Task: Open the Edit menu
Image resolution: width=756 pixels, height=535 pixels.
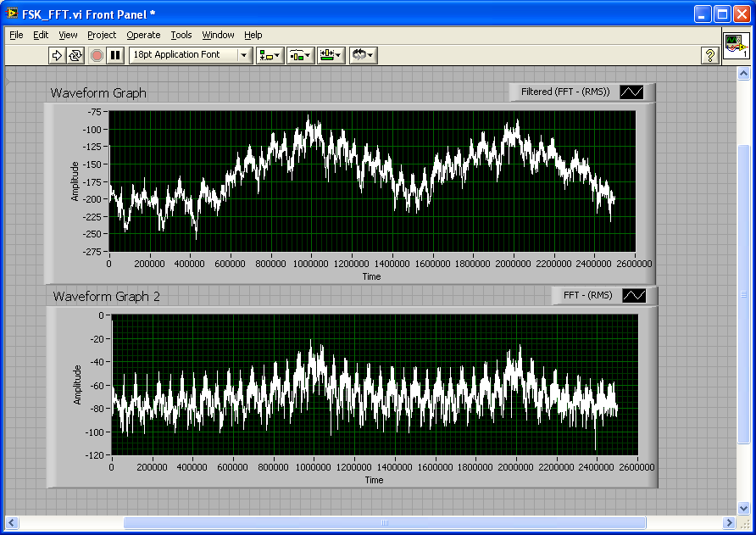Action: tap(41, 35)
